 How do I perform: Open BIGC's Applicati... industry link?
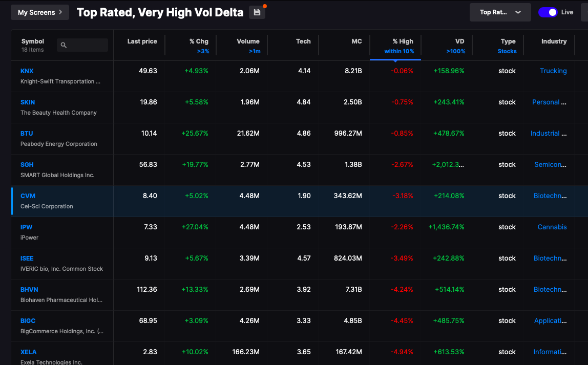551,321
